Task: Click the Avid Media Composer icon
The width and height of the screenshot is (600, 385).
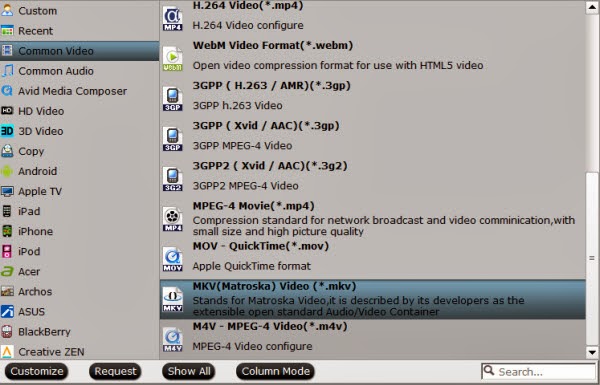Action: click(x=7, y=91)
